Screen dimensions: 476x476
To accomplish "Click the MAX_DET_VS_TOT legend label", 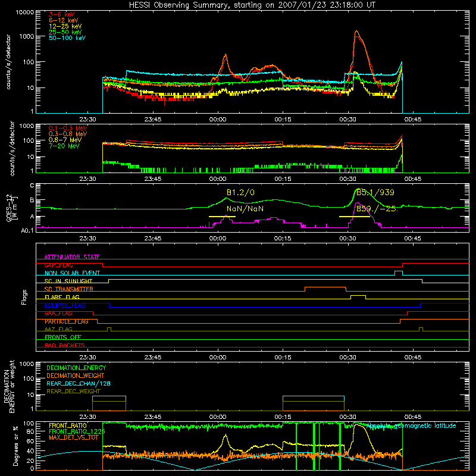I will click(x=74, y=437).
